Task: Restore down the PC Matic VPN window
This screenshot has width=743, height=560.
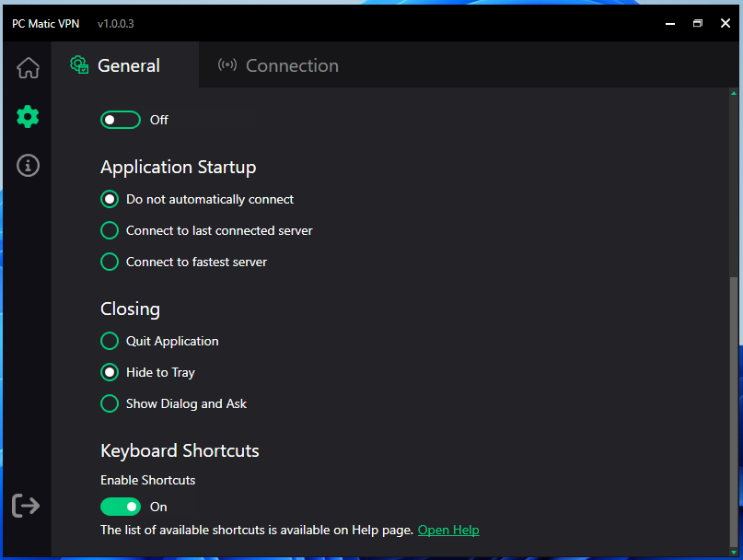Action: [698, 23]
